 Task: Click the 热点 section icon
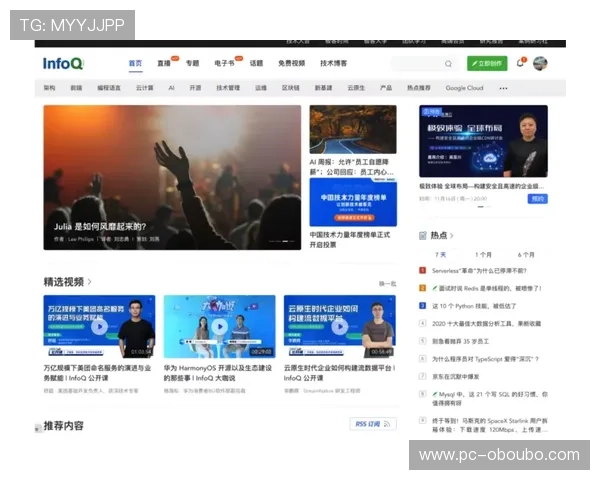(423, 236)
